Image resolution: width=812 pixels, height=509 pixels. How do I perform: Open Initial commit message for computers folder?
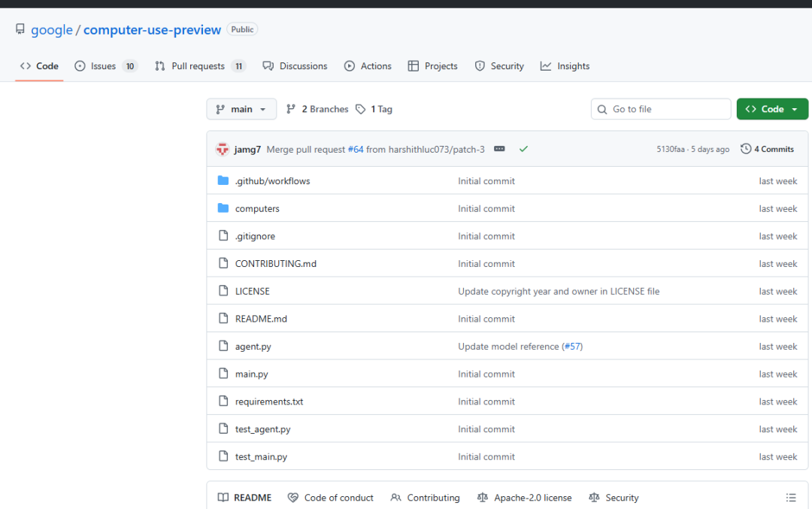point(486,209)
